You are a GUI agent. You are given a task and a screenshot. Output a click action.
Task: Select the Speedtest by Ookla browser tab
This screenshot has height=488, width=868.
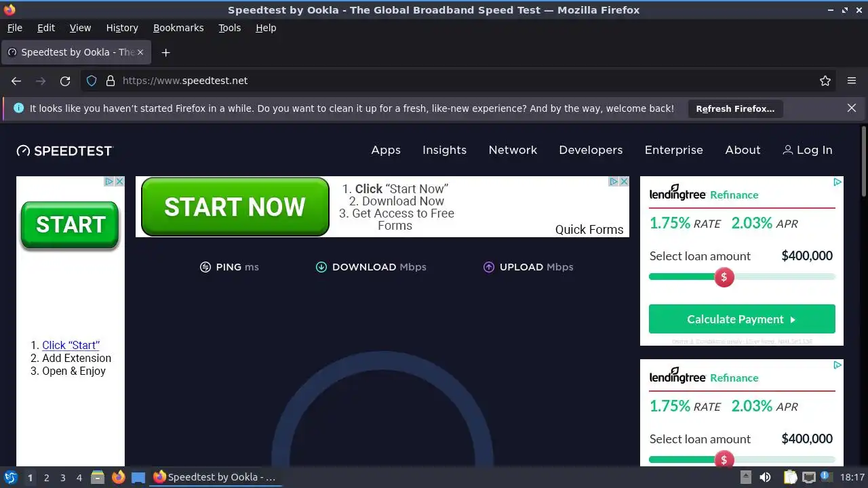point(75,52)
